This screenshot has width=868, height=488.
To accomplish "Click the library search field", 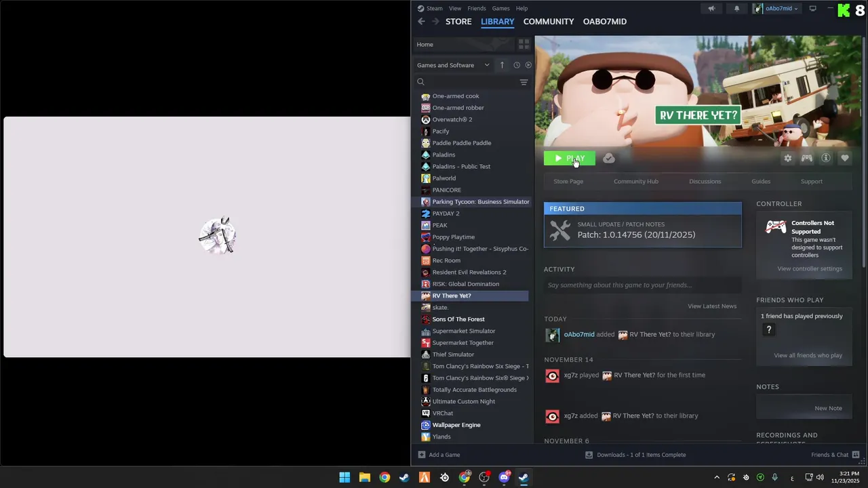I will pos(467,82).
